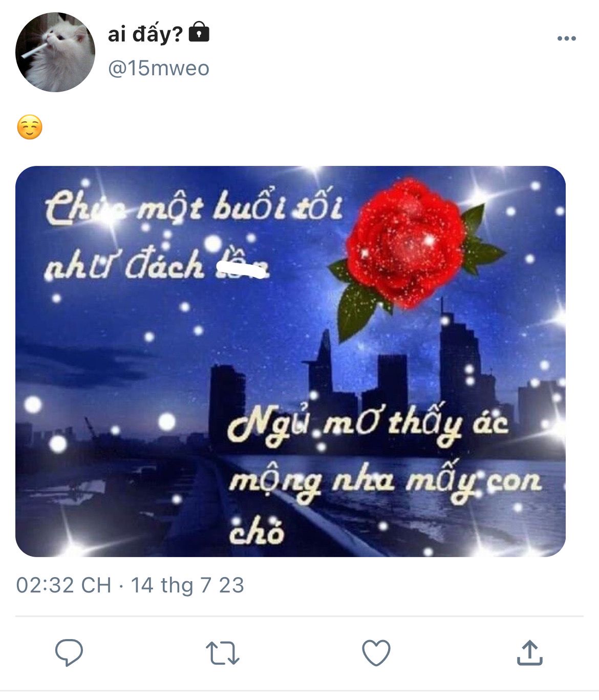Tap the 'Ngủ mơ thấy ác mộng' text in picture

click(x=369, y=453)
